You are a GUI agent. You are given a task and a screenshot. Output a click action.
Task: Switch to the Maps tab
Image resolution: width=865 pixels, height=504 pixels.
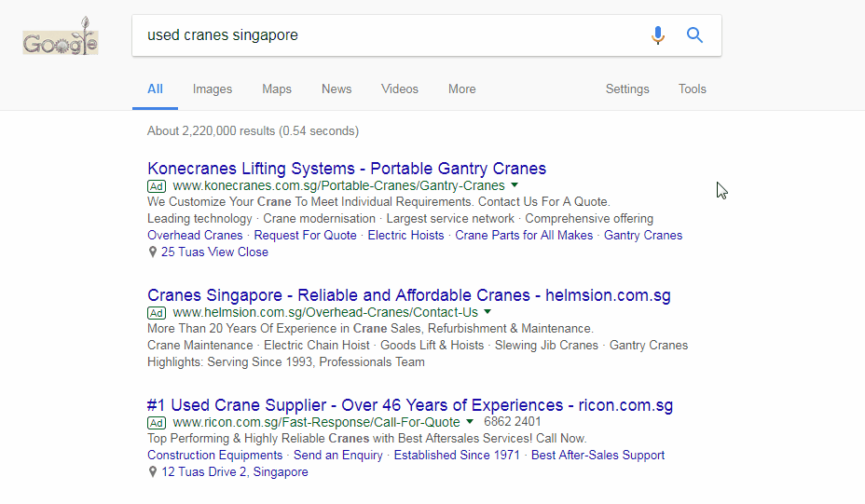point(277,89)
